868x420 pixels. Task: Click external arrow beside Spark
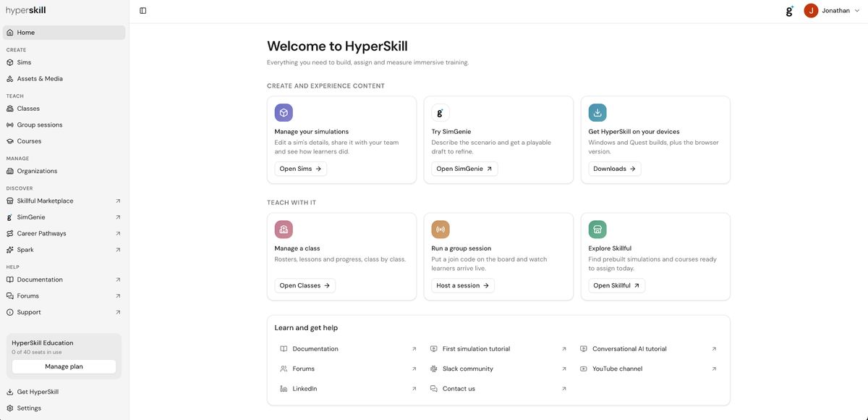tap(118, 250)
